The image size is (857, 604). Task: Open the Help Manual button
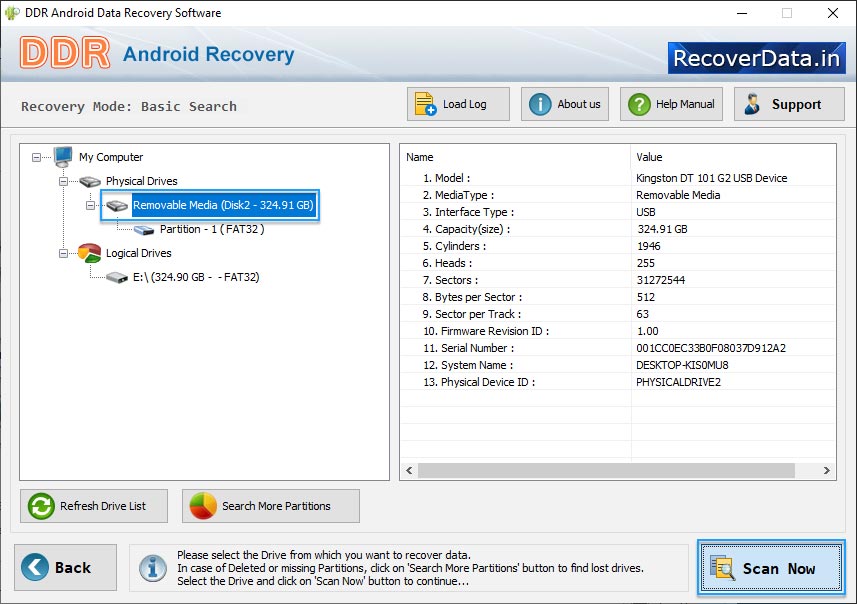(x=671, y=104)
